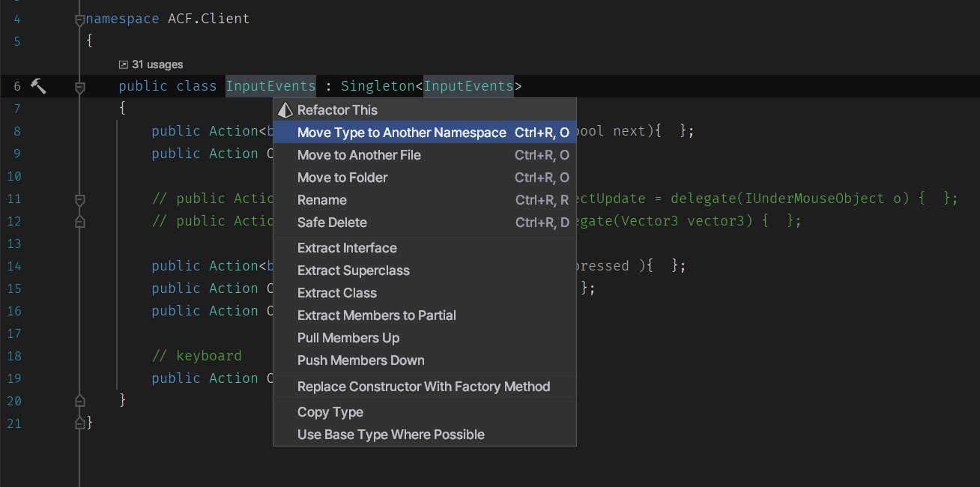The image size is (980, 487).
Task: Select Replace Constructor With Factory Method
Action: coord(425,387)
